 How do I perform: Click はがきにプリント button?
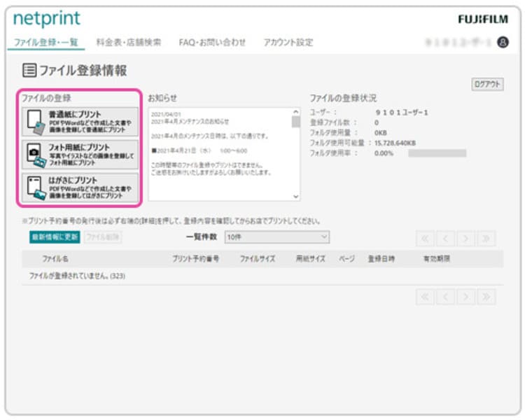click(80, 188)
